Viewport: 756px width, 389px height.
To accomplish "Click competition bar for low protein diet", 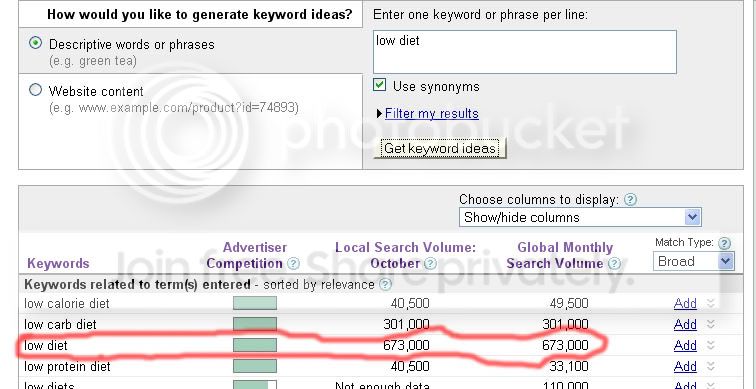I will [255, 366].
